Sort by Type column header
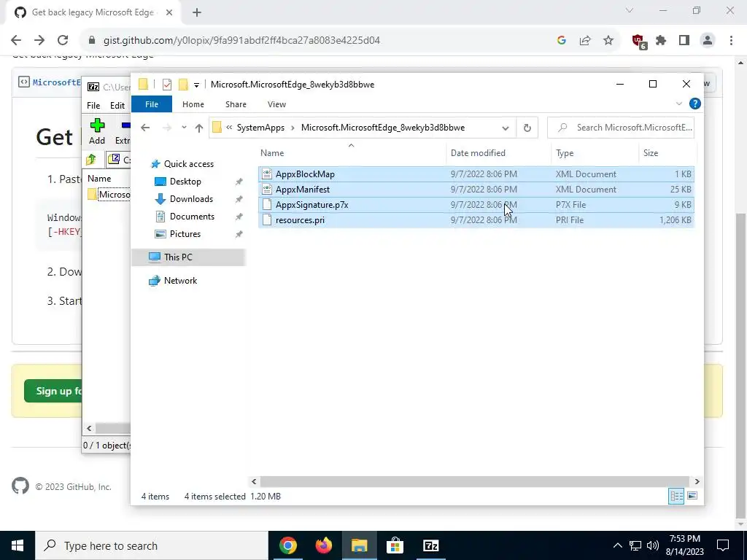Image resolution: width=747 pixels, height=560 pixels. pyautogui.click(x=595, y=153)
